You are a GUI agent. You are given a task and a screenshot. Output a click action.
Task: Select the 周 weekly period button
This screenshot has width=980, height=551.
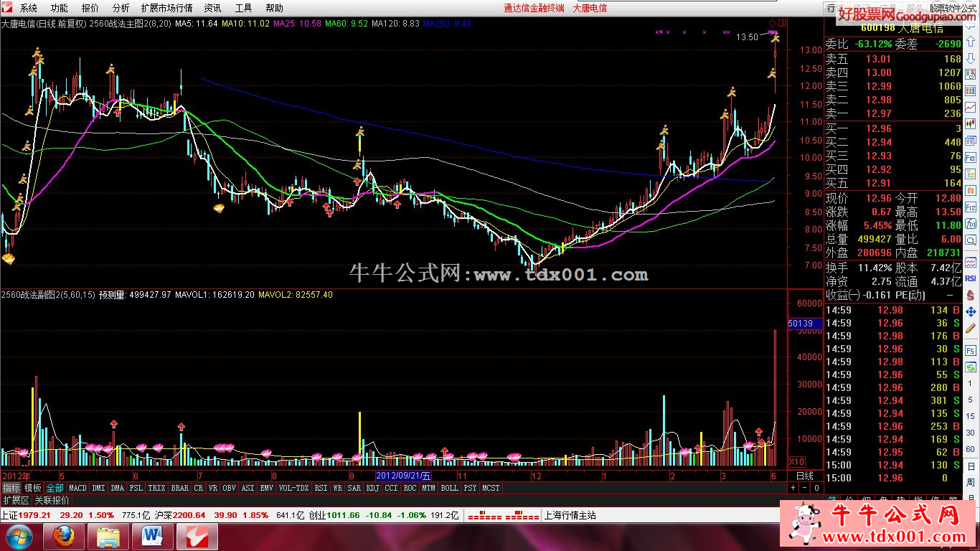click(x=971, y=483)
